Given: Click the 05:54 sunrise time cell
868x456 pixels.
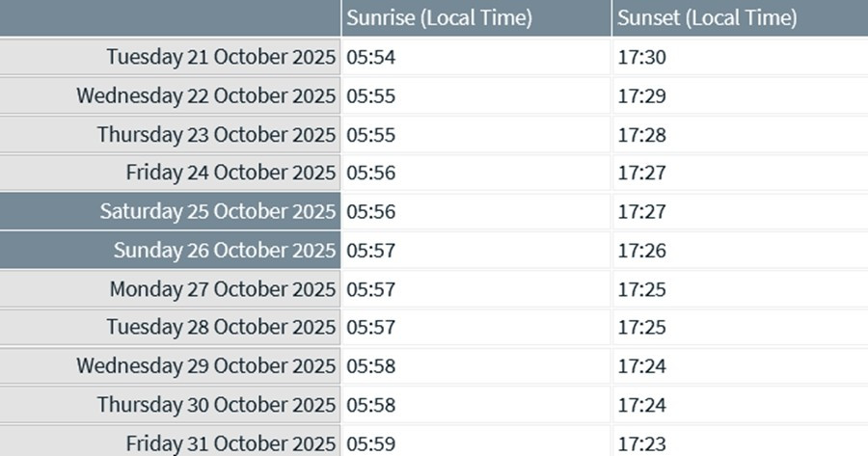Looking at the screenshot, I should [x=371, y=57].
